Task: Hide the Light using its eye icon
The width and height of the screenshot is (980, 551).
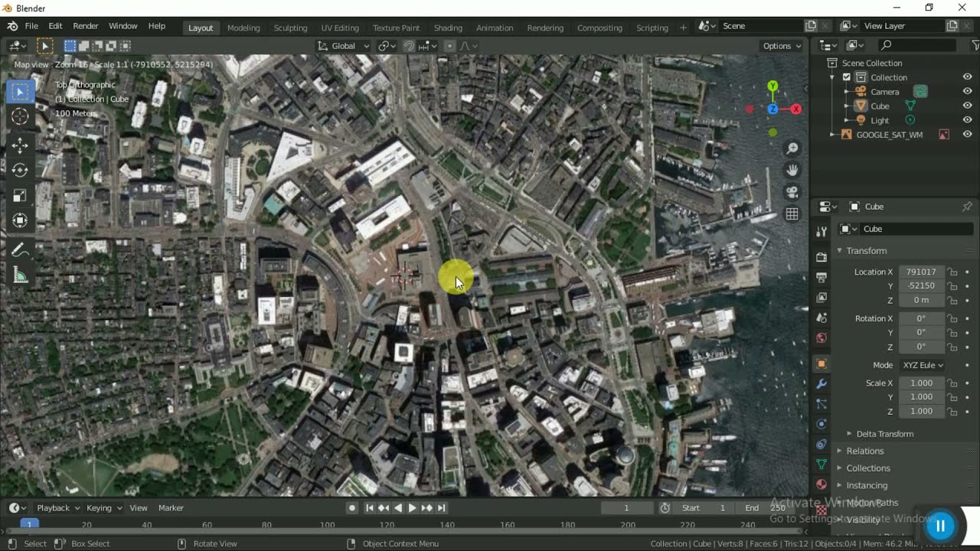Action: pos(967,120)
